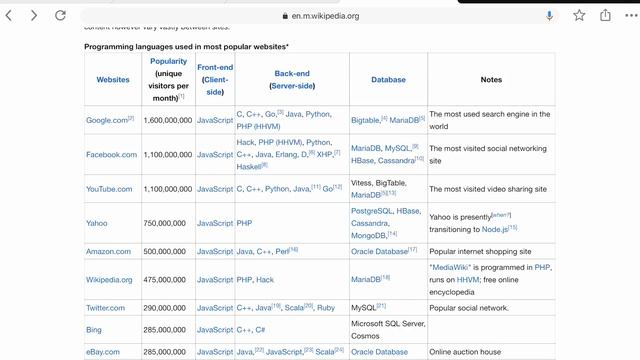
Task: Select the 290,000,000 popularity value
Action: tap(164, 308)
